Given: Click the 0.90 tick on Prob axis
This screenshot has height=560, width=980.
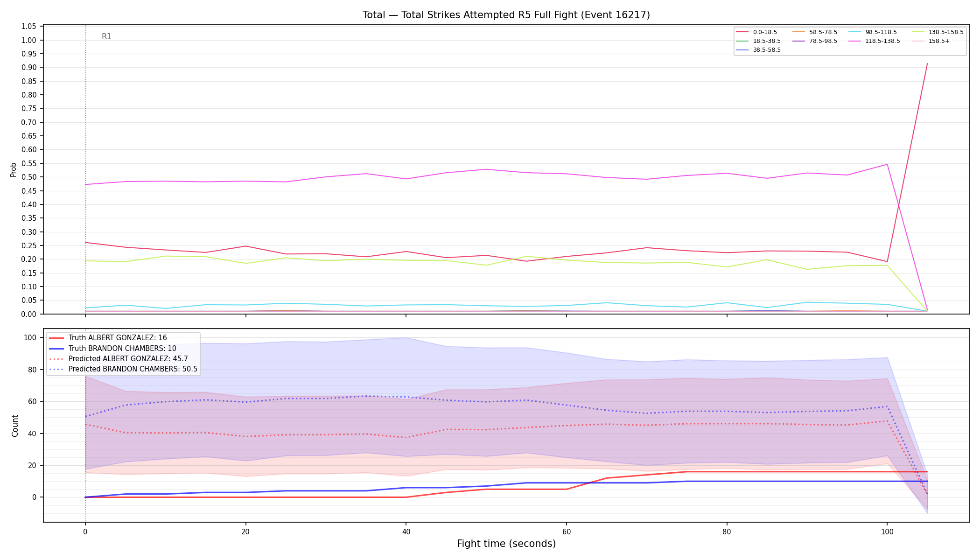Looking at the screenshot, I should 29,68.
